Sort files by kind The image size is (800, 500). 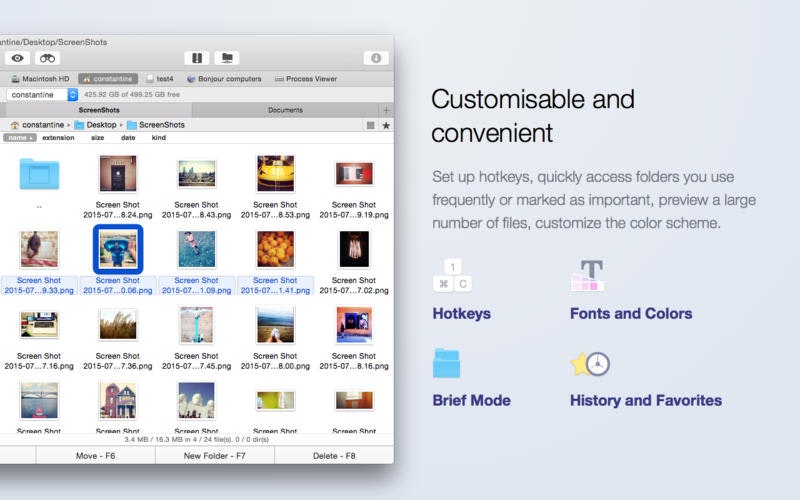tap(159, 138)
